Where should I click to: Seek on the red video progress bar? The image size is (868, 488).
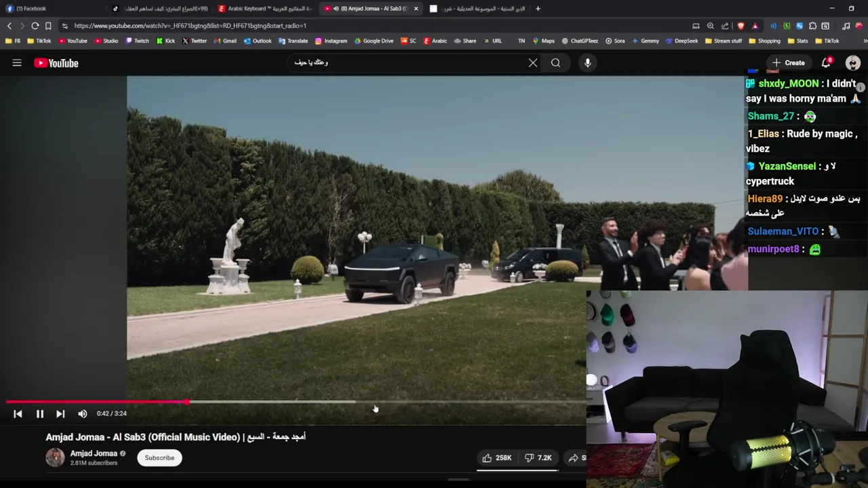point(296,402)
